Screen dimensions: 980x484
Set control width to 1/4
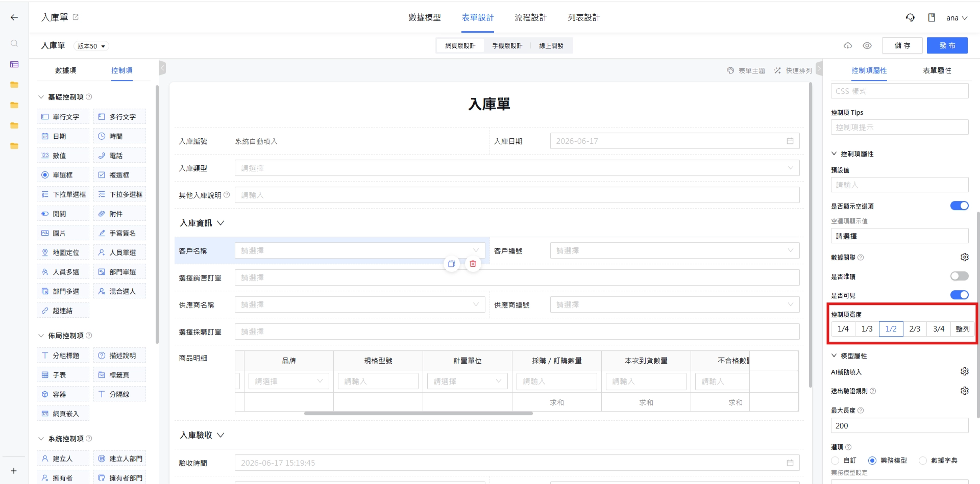843,329
